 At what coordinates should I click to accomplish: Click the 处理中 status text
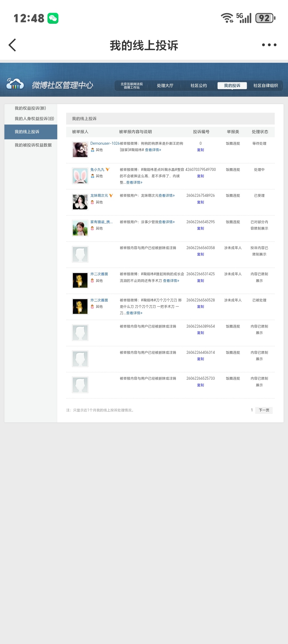click(259, 170)
